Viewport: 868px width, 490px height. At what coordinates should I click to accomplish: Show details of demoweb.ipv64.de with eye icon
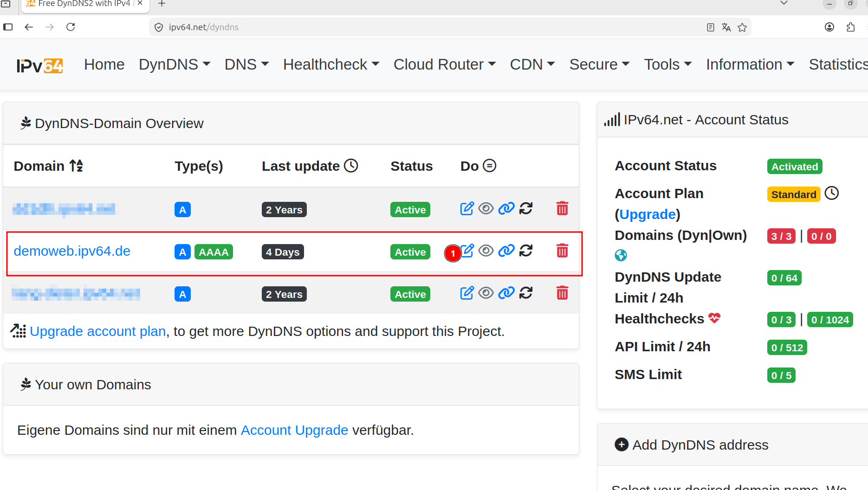point(486,251)
